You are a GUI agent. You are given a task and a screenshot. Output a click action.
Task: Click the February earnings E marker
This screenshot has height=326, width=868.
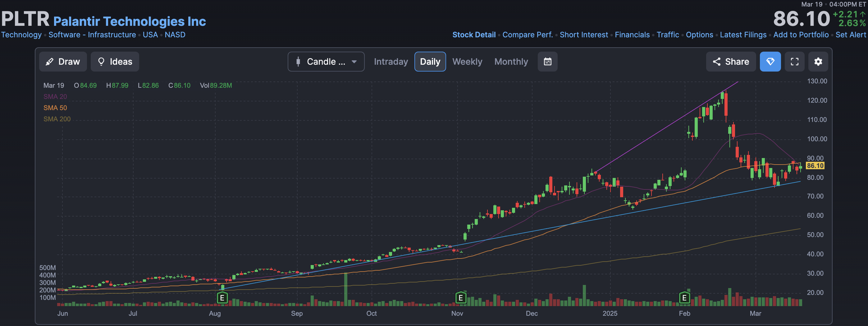(684, 298)
